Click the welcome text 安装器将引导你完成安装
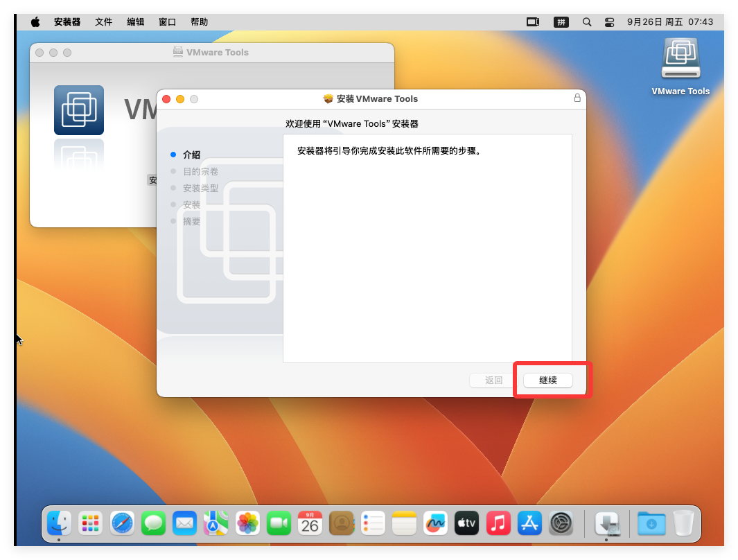738x560 pixels. (x=389, y=151)
